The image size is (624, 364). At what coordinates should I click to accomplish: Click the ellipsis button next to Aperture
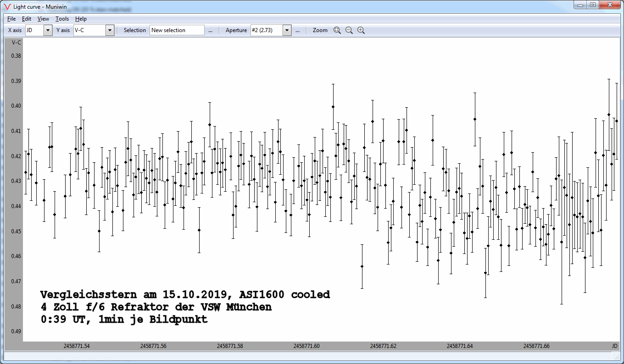pyautogui.click(x=297, y=30)
